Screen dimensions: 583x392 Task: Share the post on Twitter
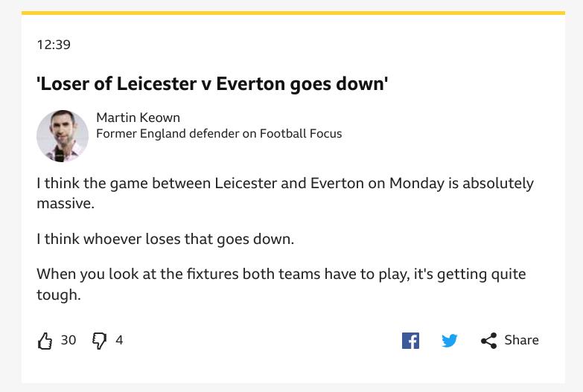(x=449, y=341)
